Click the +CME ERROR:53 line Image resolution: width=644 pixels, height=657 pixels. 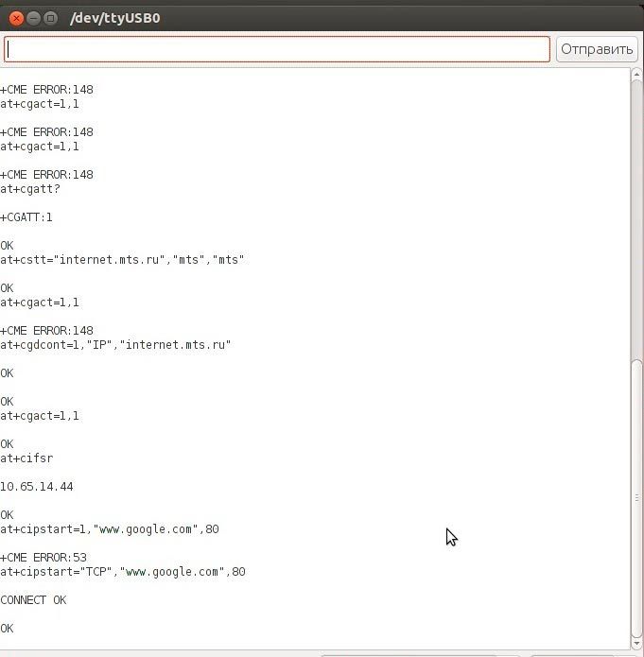44,558
